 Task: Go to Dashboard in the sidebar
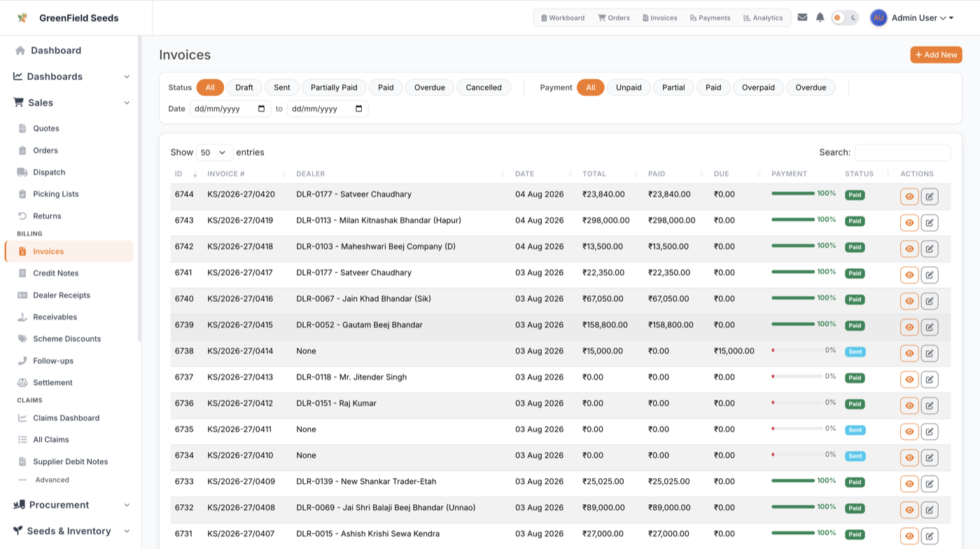(x=56, y=50)
